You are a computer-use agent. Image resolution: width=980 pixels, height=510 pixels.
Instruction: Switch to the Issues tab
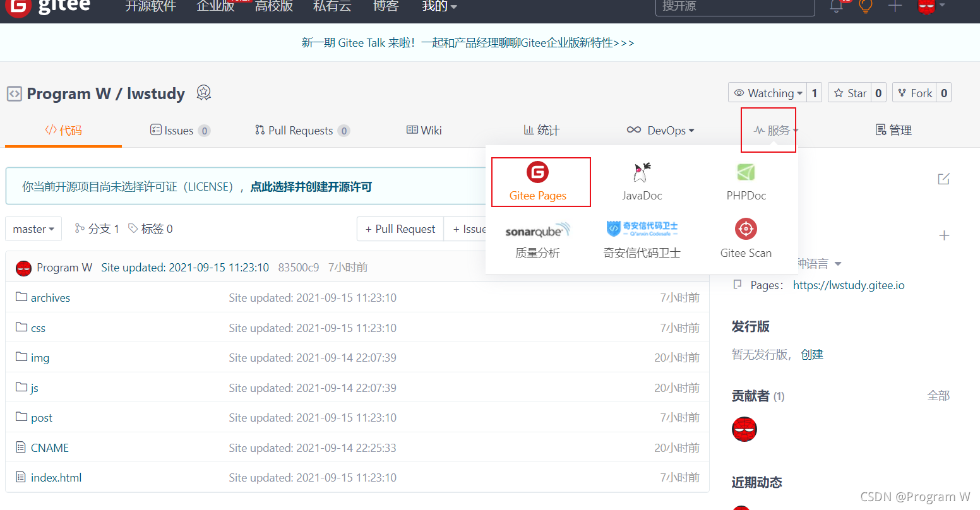point(180,130)
